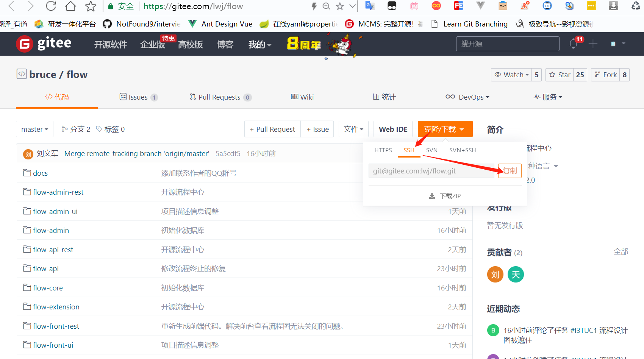Click the 下载ZIP download icon
The height and width of the screenshot is (359, 644).
(432, 196)
